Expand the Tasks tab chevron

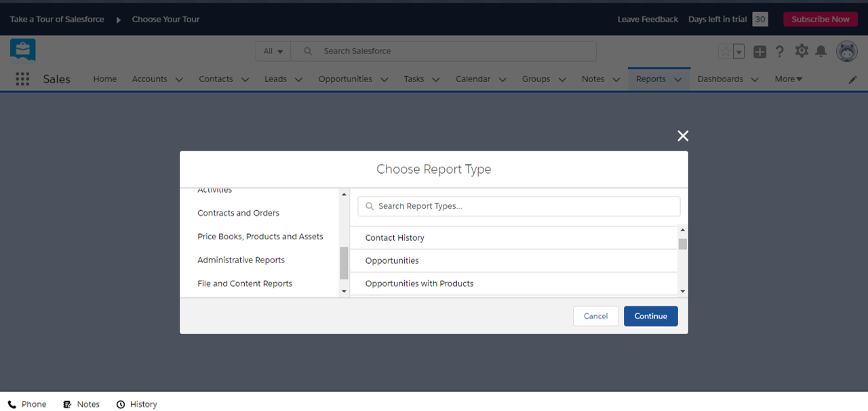tap(436, 79)
